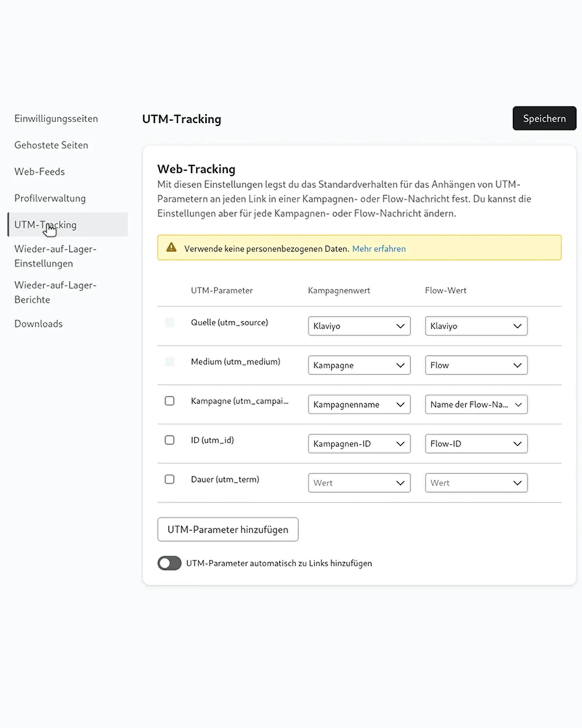Open the Flow-ID dropdown
The width and height of the screenshot is (582, 728).
click(x=476, y=444)
